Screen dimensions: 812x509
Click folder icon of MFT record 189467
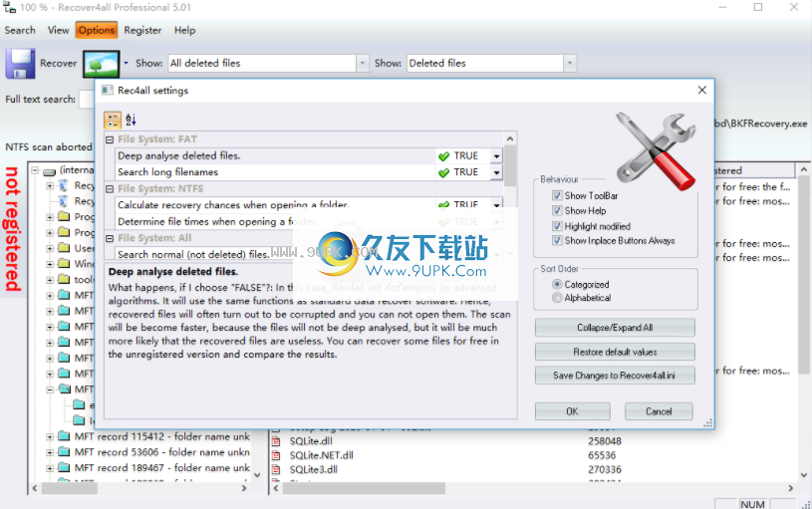[64, 467]
